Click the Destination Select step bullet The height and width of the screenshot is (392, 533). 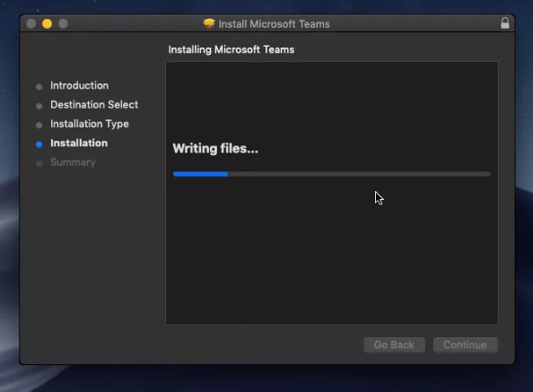(39, 106)
